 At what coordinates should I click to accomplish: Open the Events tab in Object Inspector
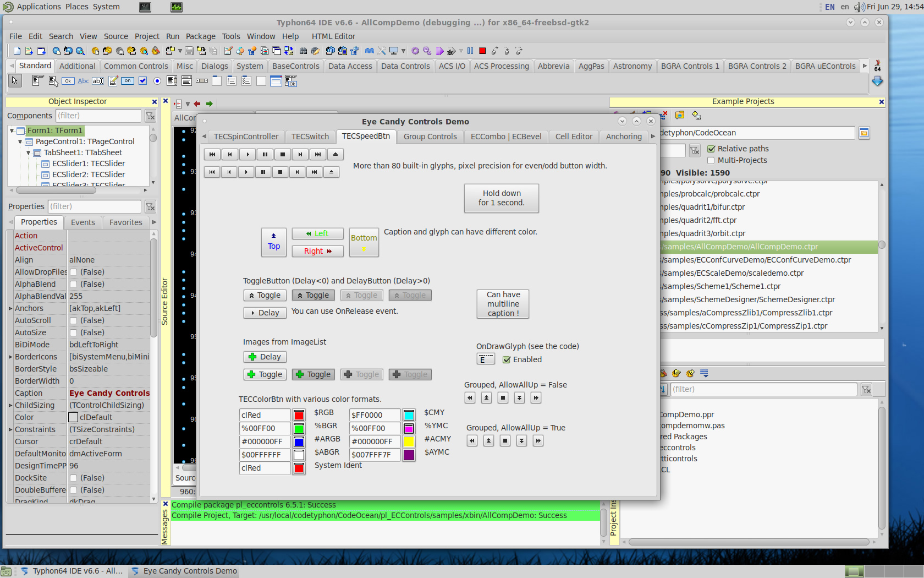[83, 222]
